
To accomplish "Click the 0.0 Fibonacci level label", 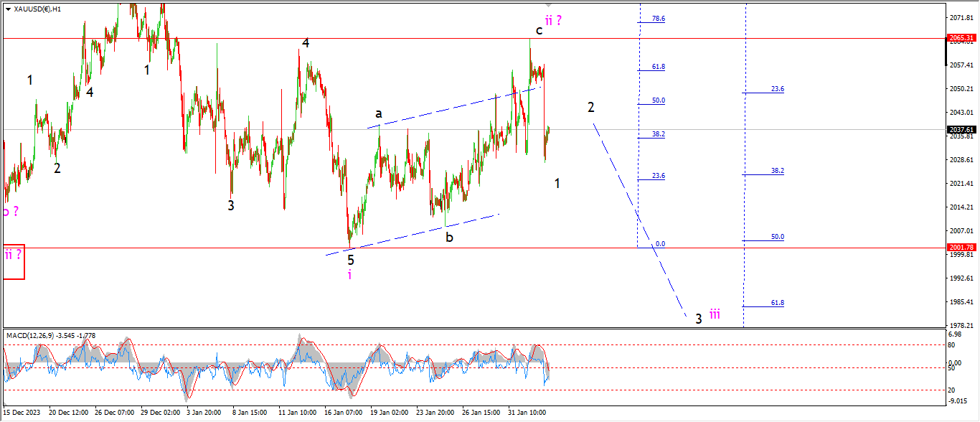I will (660, 244).
